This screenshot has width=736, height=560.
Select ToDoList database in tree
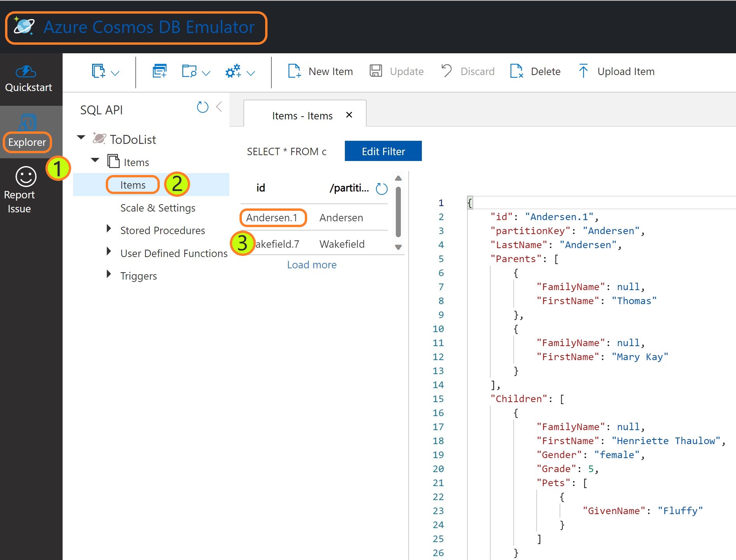pos(133,139)
